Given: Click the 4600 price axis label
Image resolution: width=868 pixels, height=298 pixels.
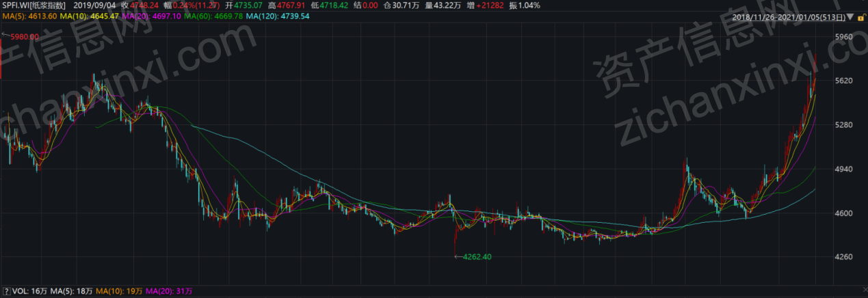Looking at the screenshot, I should (x=844, y=213).
